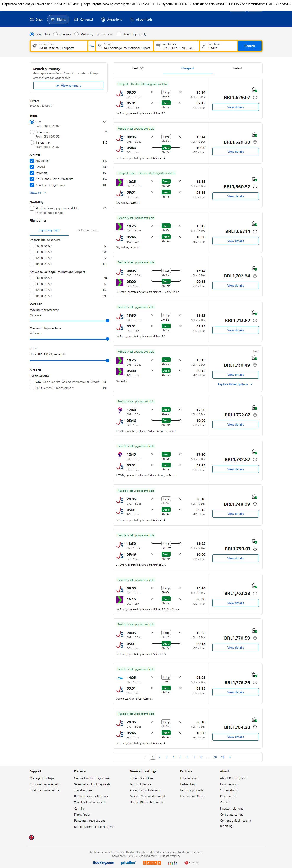Uncheck the Sky Airline filter
This screenshot has height=868, width=292.
[32, 161]
